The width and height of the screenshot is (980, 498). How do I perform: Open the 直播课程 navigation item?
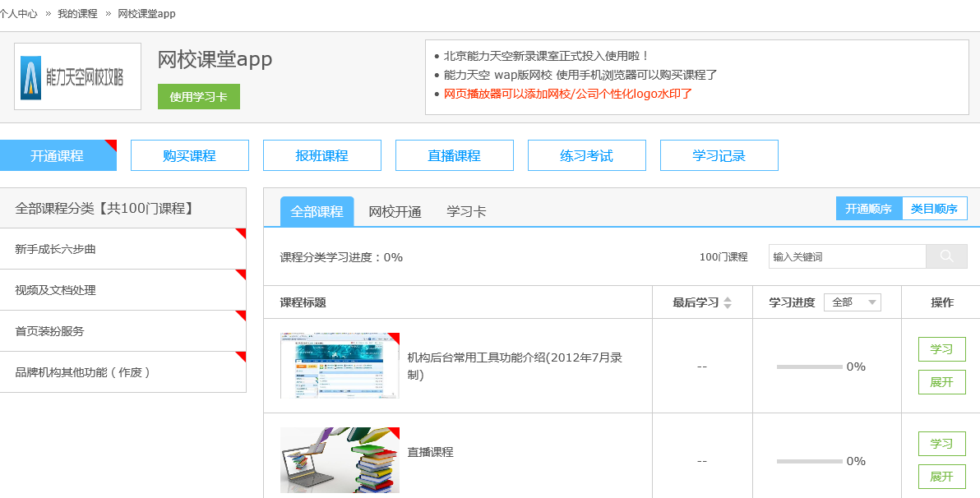click(x=454, y=155)
